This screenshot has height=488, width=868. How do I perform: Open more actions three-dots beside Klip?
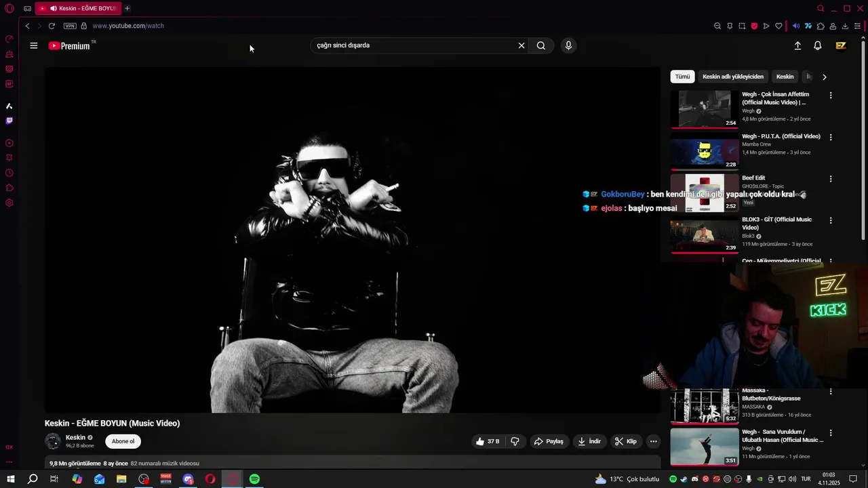coord(653,441)
